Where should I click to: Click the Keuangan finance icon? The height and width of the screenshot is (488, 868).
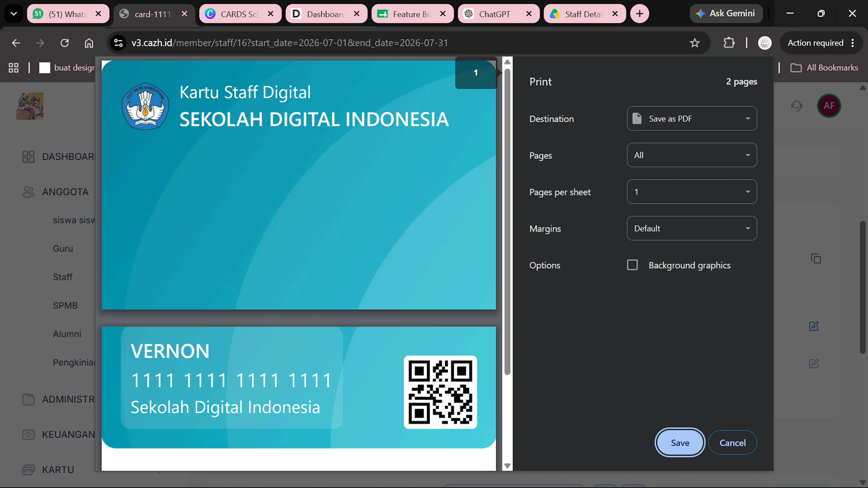coord(28,435)
